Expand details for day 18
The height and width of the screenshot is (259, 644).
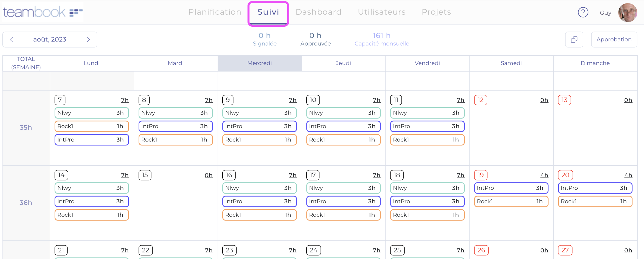(x=397, y=175)
